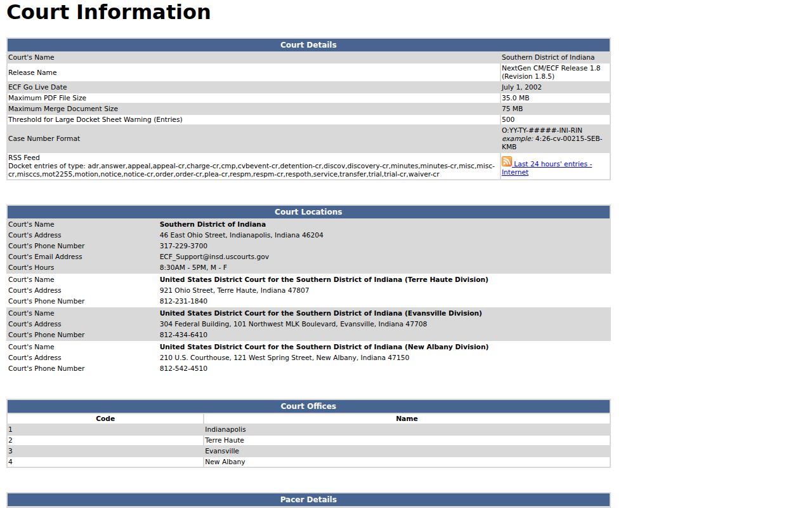Click the New Albany Division court name
812x508 pixels.
click(324, 347)
